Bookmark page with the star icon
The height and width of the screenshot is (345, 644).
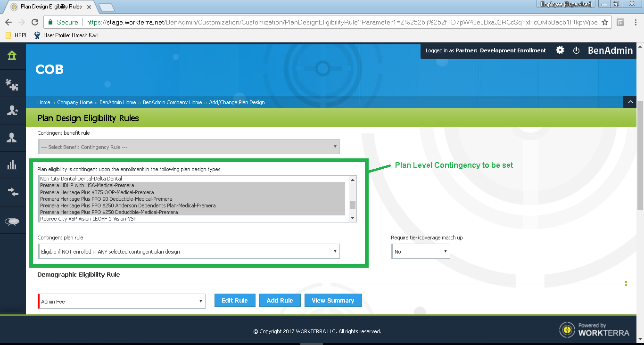(x=605, y=22)
